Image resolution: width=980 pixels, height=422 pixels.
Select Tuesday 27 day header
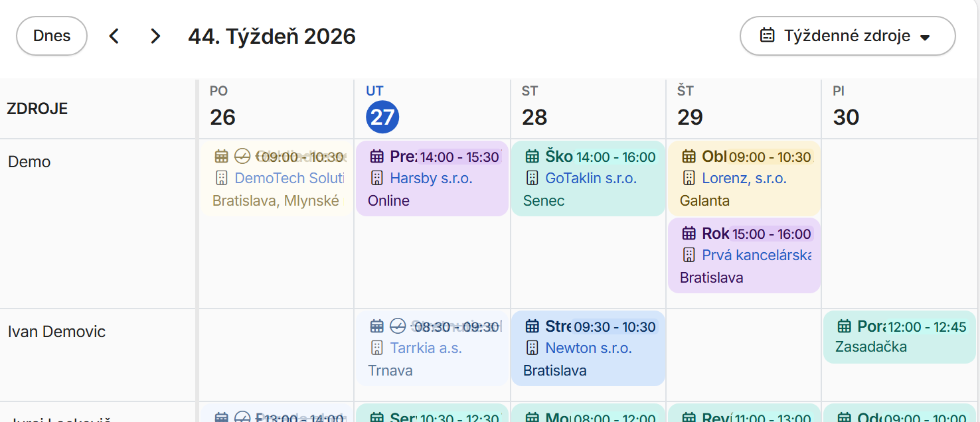tap(382, 108)
